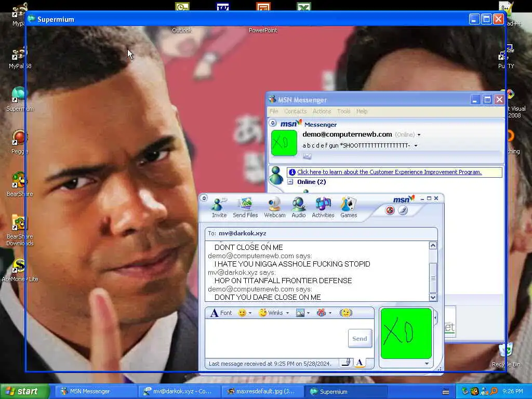Viewport: 532px width, 399px height.
Task: Open the emoticon dropdown arrow
Action: [x=250, y=313]
